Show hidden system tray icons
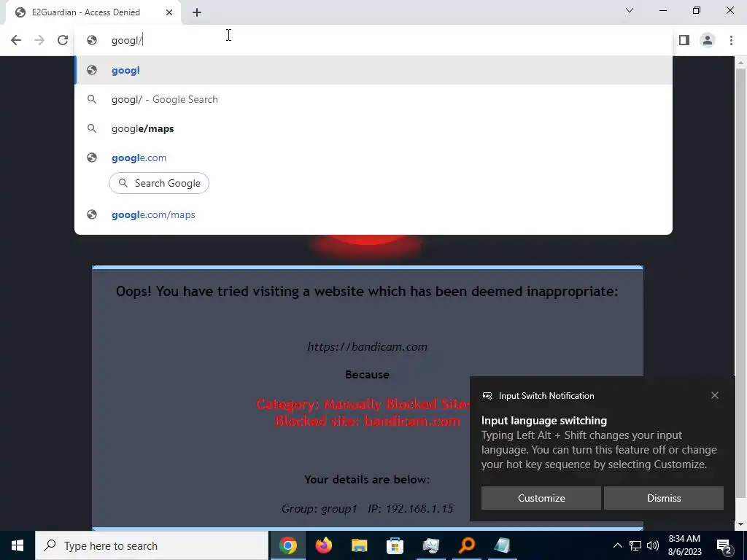Image resolution: width=747 pixels, height=560 pixels. click(617, 545)
